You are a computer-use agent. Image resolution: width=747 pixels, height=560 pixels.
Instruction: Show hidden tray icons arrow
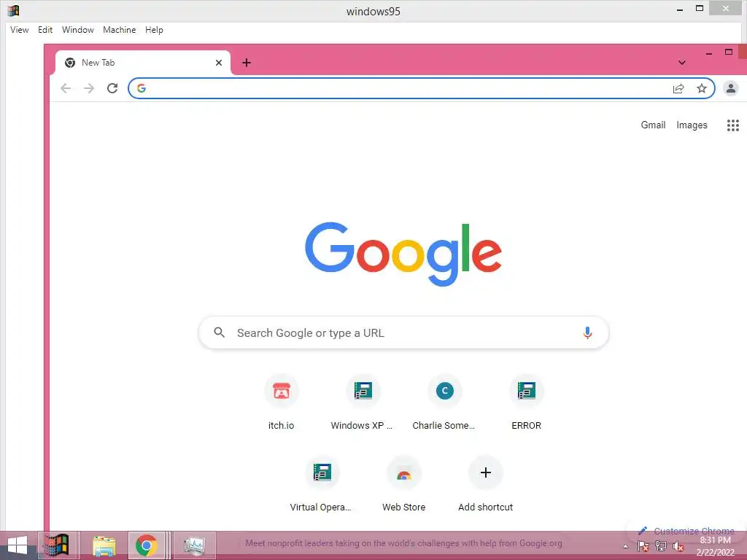[x=626, y=546]
